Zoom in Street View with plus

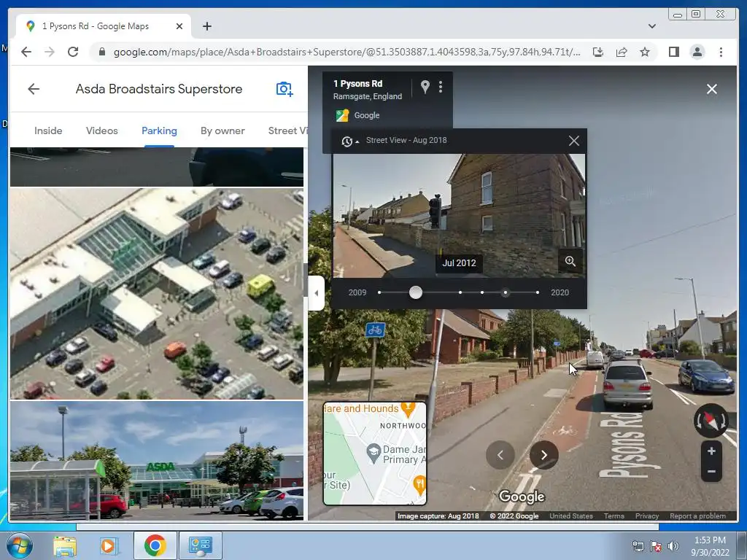point(711,451)
